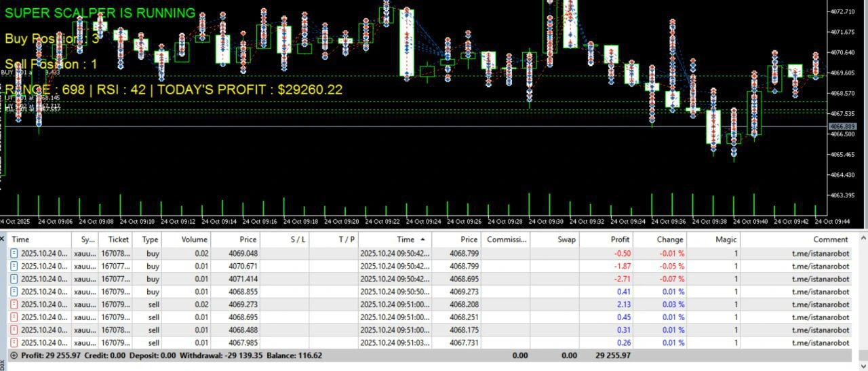
Task: Sort by the T / P column header
Action: [334, 239]
